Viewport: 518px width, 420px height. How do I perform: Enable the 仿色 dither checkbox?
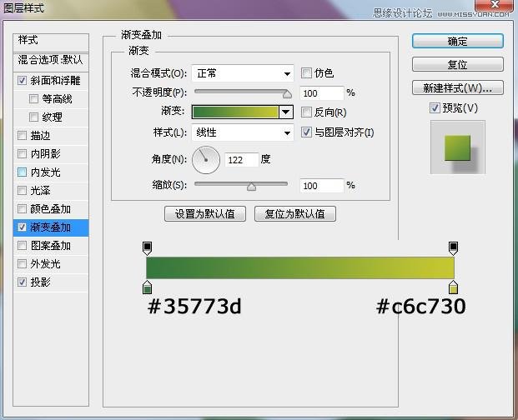[x=306, y=72]
